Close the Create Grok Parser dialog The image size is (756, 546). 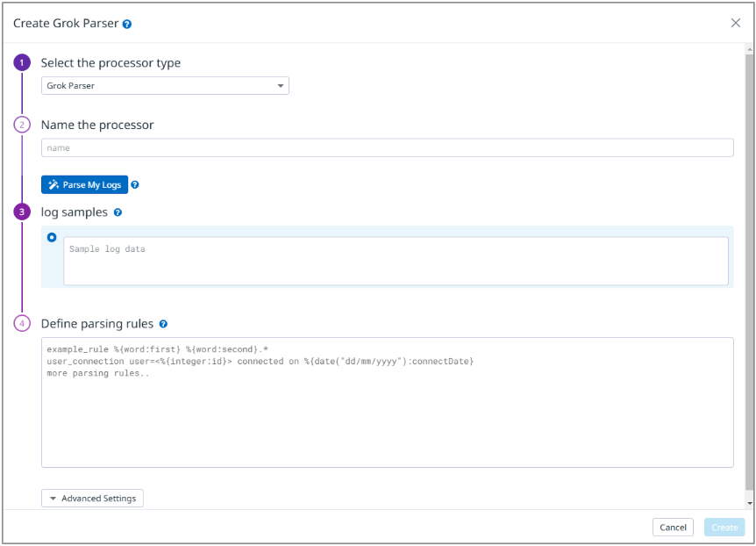[x=736, y=24]
